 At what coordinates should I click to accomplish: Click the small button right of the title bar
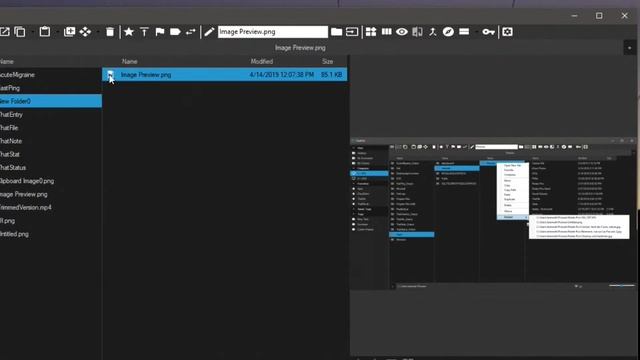pyautogui.click(x=629, y=48)
